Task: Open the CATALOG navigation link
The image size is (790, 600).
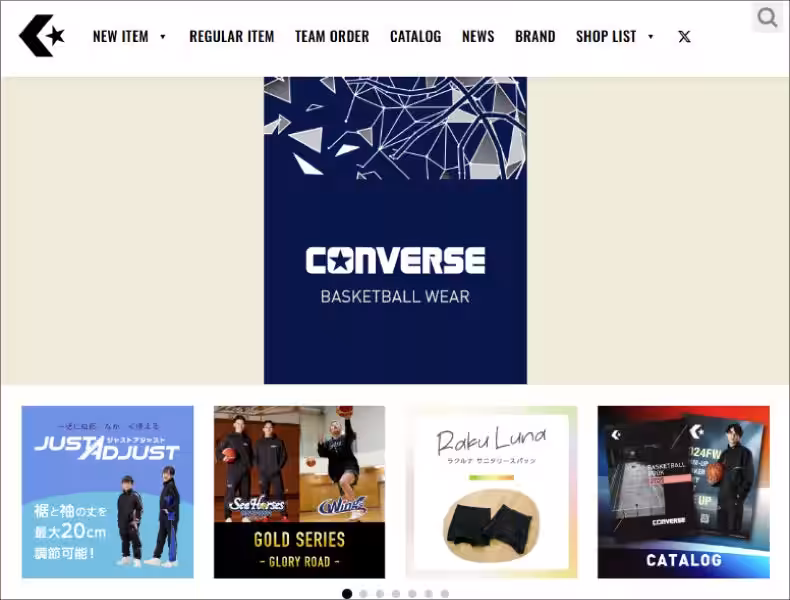Action: [415, 36]
